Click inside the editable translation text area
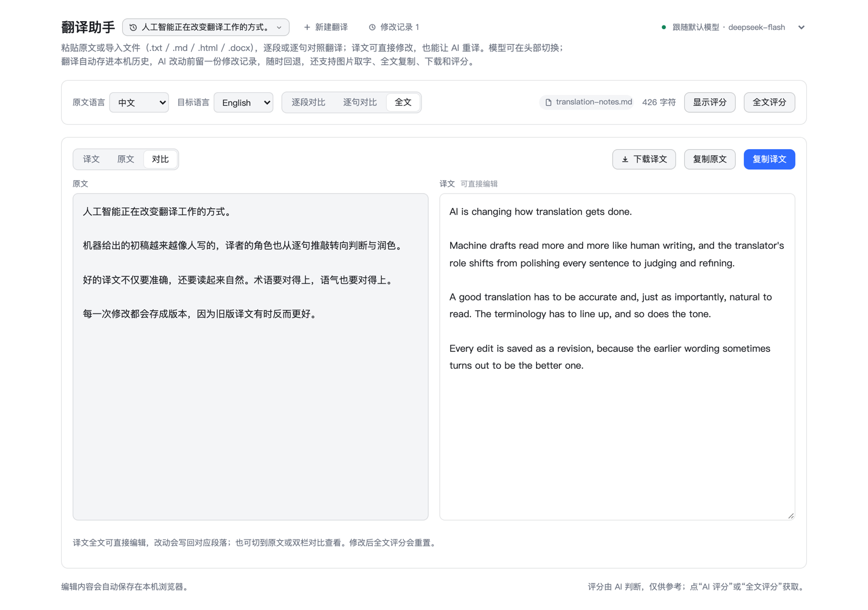This screenshot has width=868, height=610. 617,357
